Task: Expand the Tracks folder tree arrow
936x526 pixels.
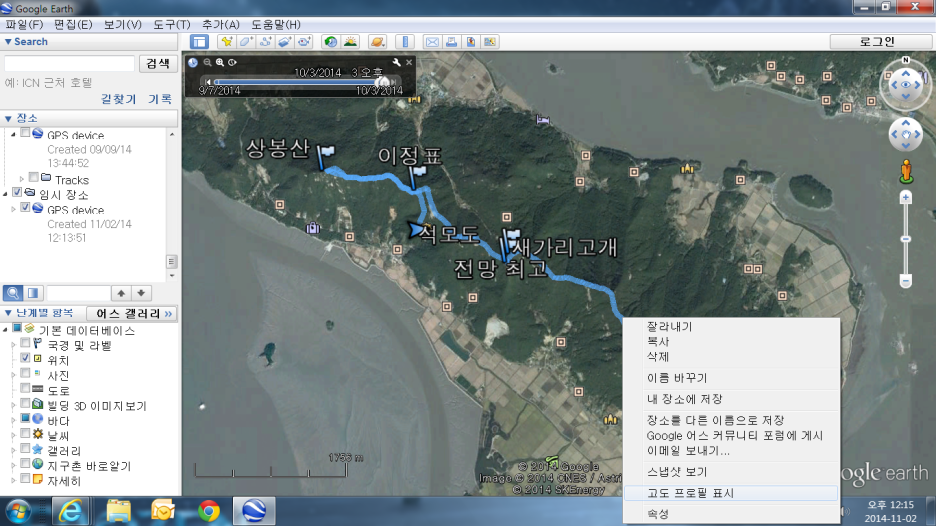Action: [22, 179]
